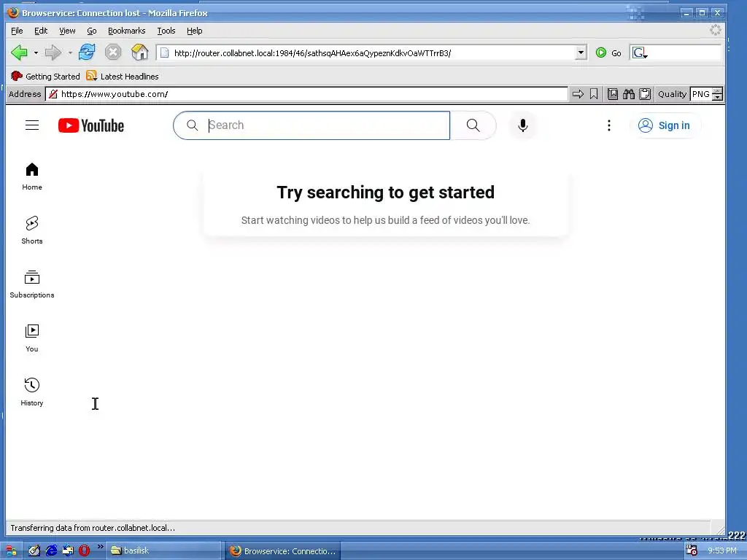Image resolution: width=747 pixels, height=560 pixels.
Task: Click the Quality PNG value field
Action: (700, 94)
